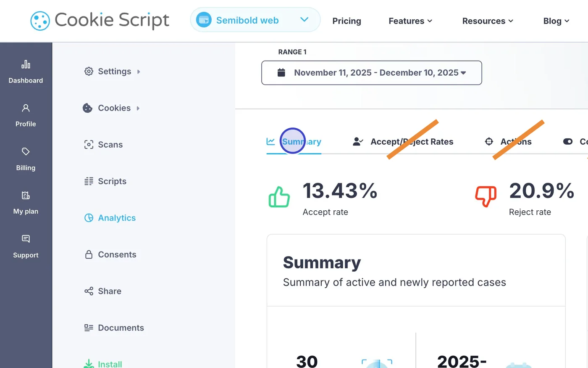Click the "Accept rate" label
588x368 pixels.
pyautogui.click(x=325, y=212)
